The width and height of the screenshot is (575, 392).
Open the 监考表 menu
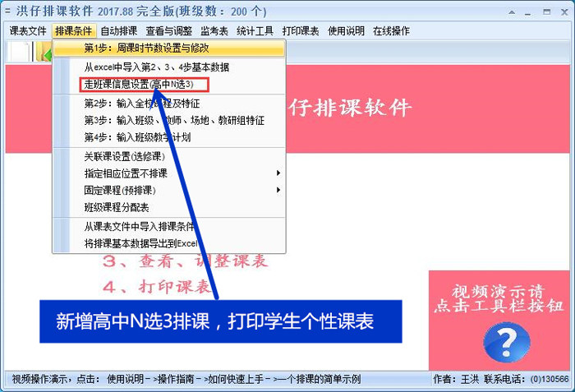214,31
